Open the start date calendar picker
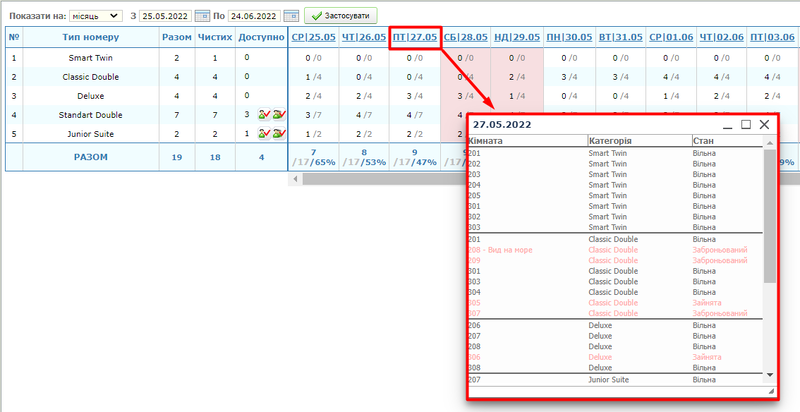Viewport: 800px width, 412px height. tap(203, 16)
